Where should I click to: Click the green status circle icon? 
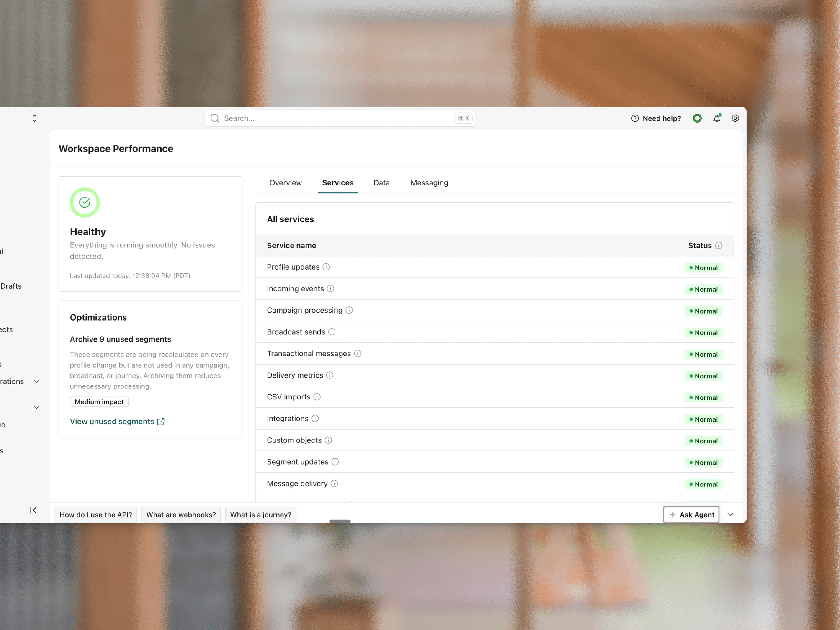coord(697,118)
